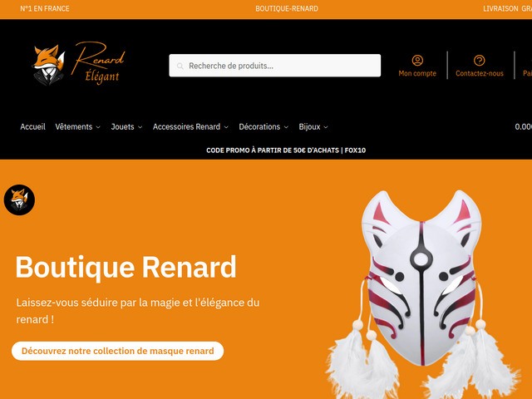Open the Bijoux dropdown menu
This screenshot has width=532, height=399.
[x=313, y=126]
